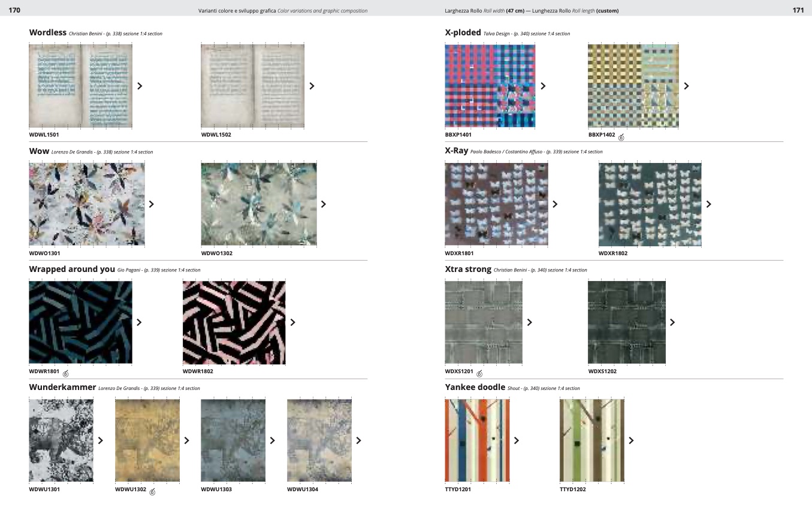Click the arrow next to WDWL1501 swatch
The height and width of the screenshot is (526, 812).
coord(140,86)
